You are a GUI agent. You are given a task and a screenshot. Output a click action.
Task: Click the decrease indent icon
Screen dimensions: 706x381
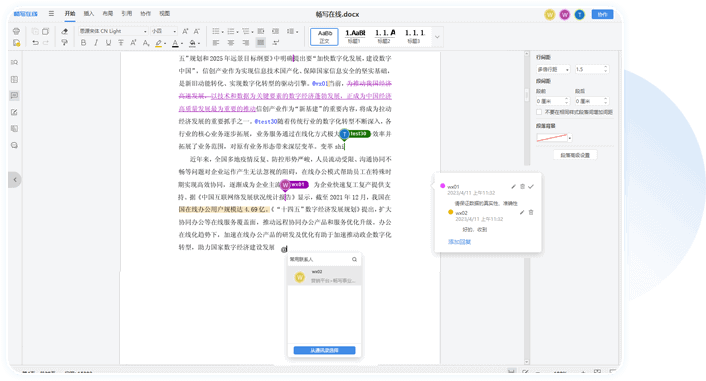261,31
